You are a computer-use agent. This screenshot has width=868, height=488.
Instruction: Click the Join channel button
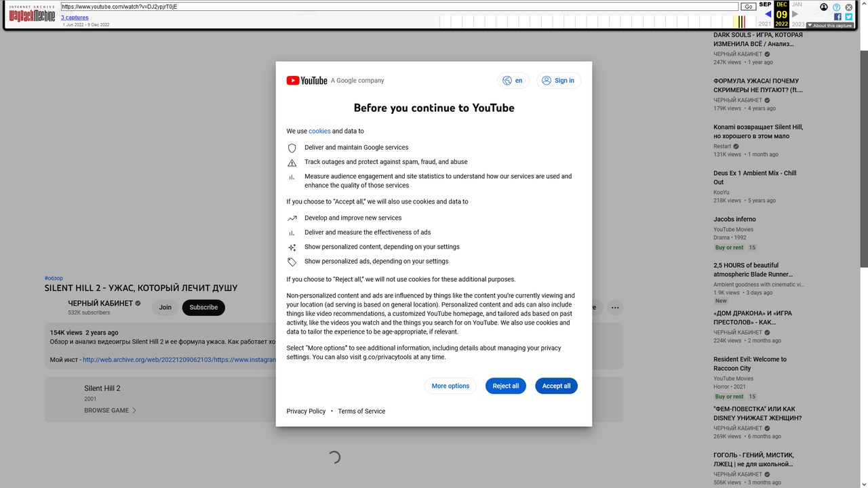point(165,307)
